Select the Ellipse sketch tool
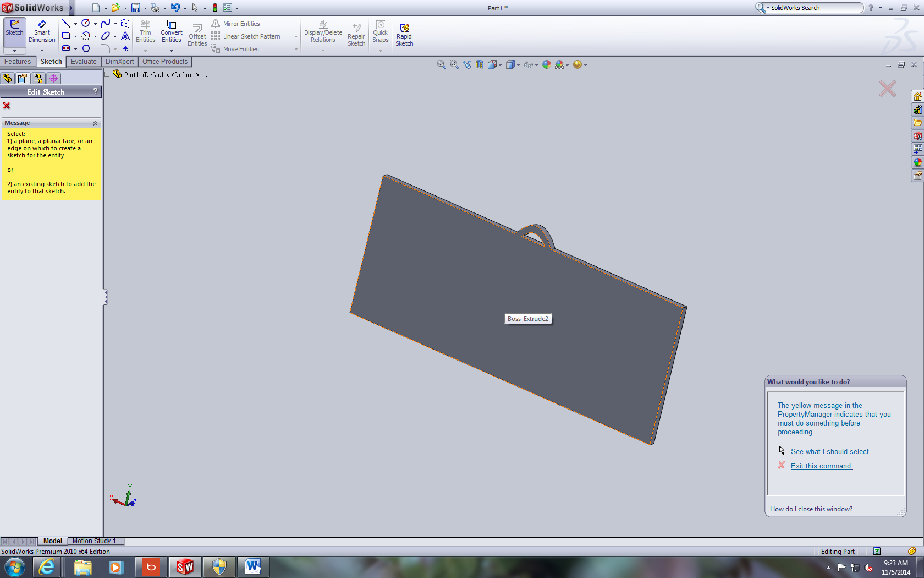The width and height of the screenshot is (924, 578). coord(106,36)
